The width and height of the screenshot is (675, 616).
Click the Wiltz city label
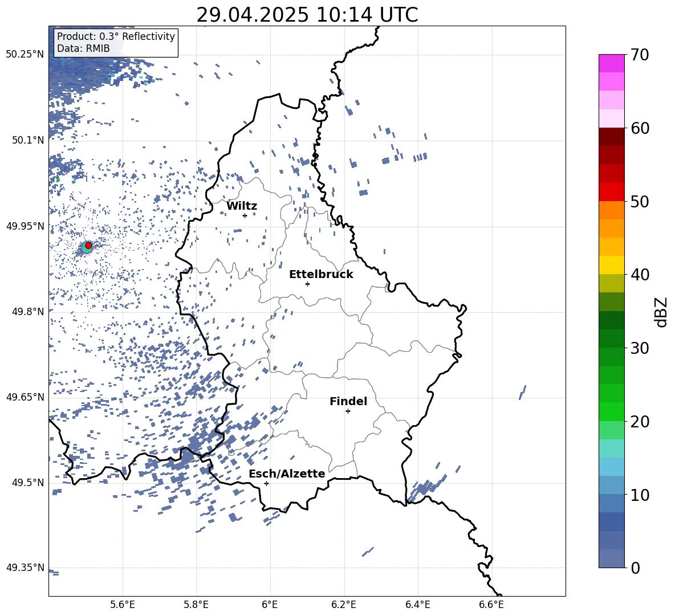[242, 206]
